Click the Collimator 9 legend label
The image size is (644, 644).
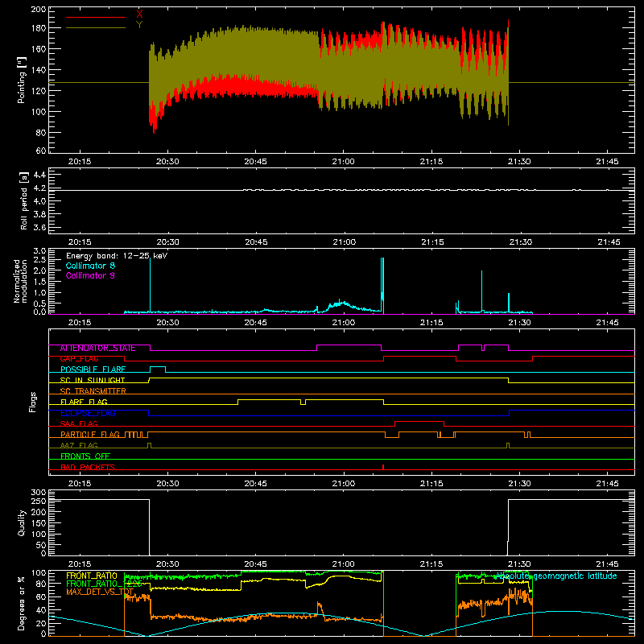[x=90, y=275]
